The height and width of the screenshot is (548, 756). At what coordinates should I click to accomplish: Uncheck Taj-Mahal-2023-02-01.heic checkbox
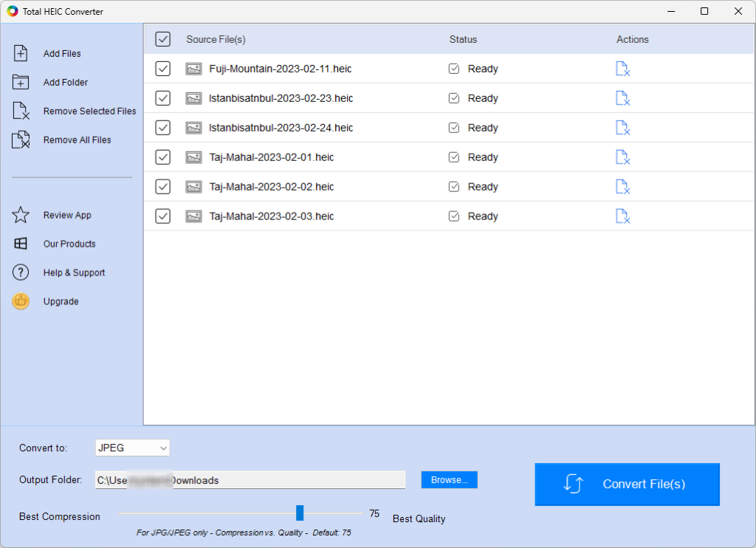click(163, 157)
